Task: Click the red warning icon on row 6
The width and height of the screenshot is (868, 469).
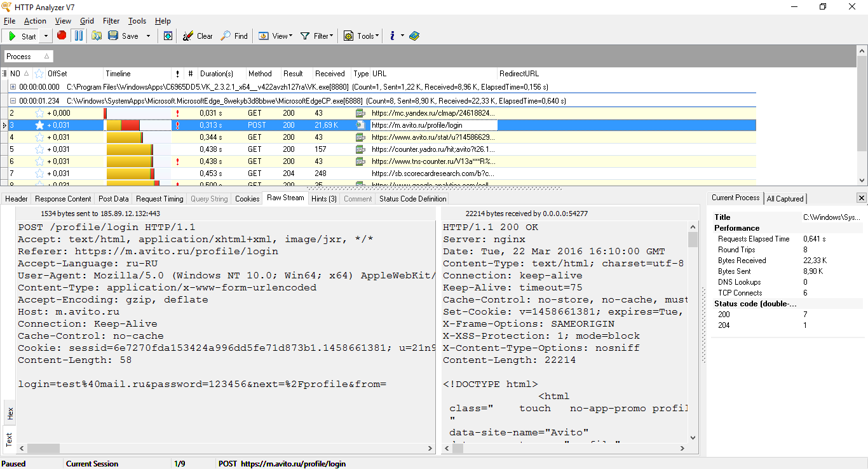Action: [x=177, y=161]
